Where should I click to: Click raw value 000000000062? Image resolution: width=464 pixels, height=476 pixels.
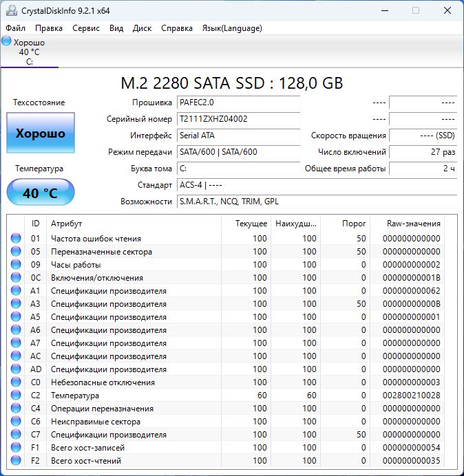point(412,290)
